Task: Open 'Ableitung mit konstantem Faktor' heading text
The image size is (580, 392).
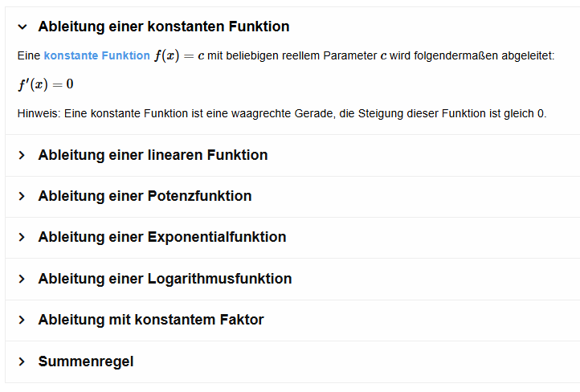Action: (x=151, y=320)
